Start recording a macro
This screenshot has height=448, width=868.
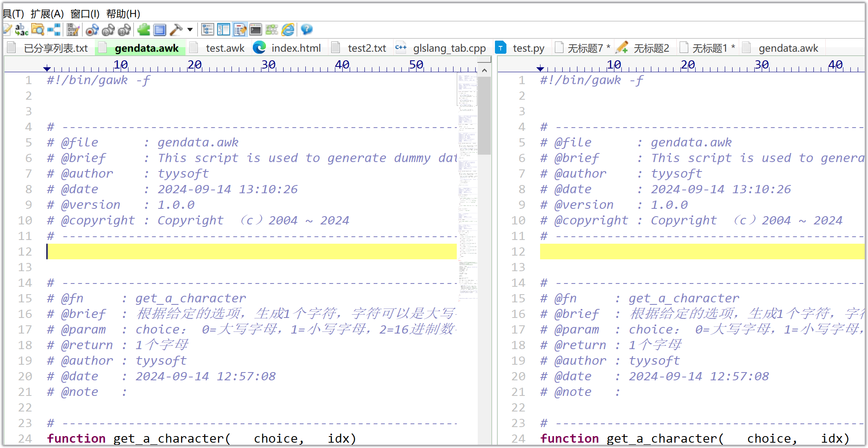[92, 30]
